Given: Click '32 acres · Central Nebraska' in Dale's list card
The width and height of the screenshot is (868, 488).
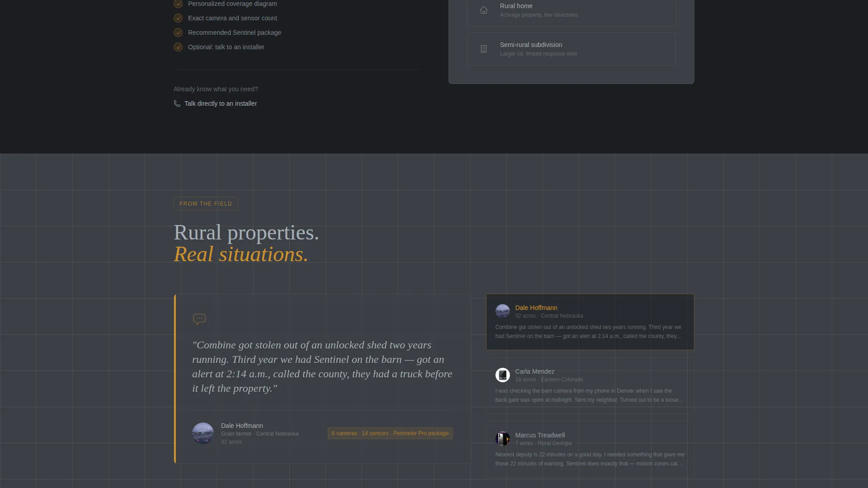Looking at the screenshot, I should pyautogui.click(x=549, y=316).
